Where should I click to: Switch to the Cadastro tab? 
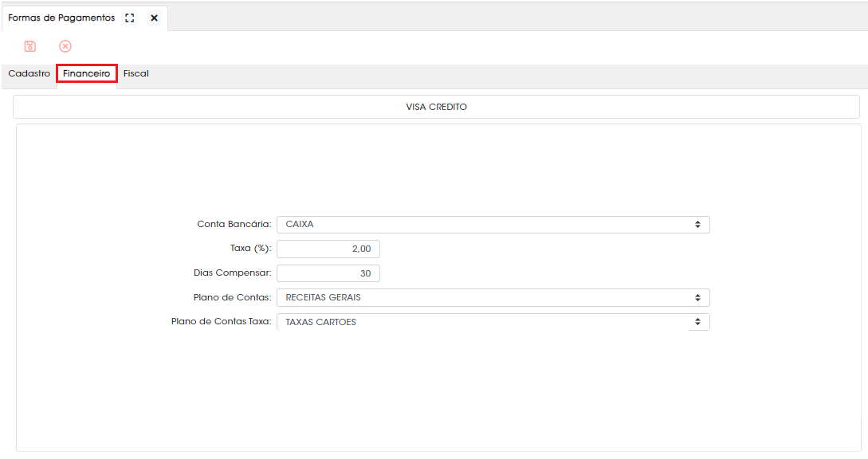click(29, 73)
